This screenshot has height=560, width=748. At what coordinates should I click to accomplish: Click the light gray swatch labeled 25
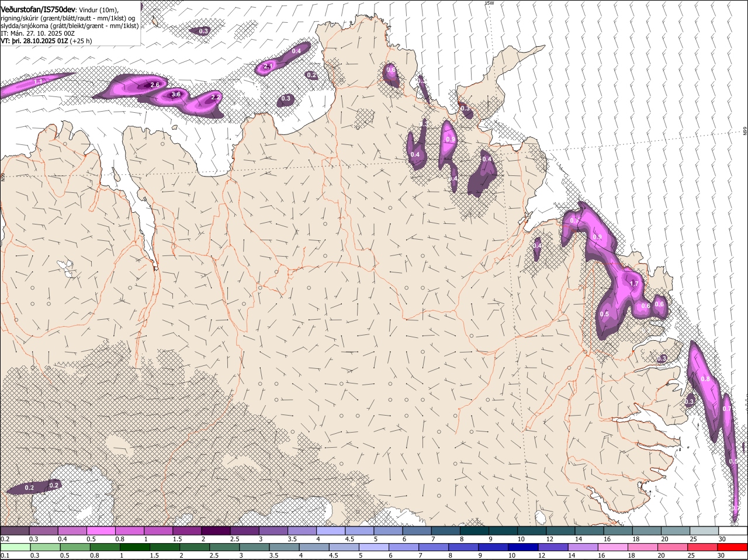(x=704, y=531)
